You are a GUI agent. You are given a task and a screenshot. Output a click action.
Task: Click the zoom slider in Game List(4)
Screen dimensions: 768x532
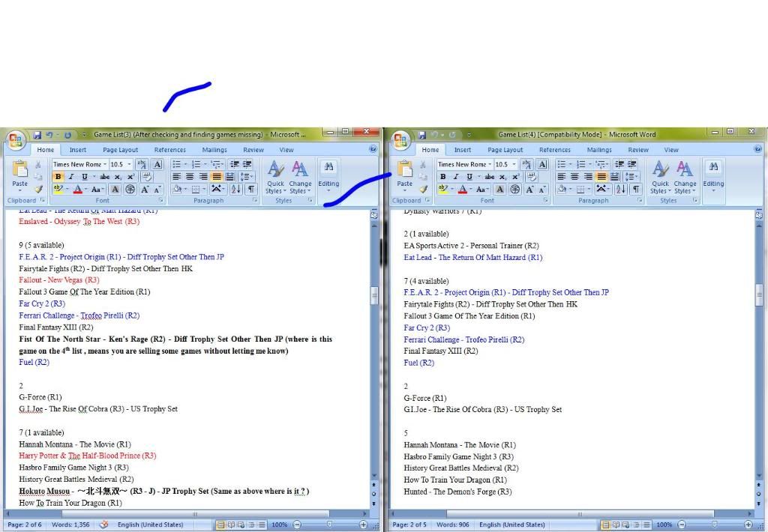[x=714, y=525]
